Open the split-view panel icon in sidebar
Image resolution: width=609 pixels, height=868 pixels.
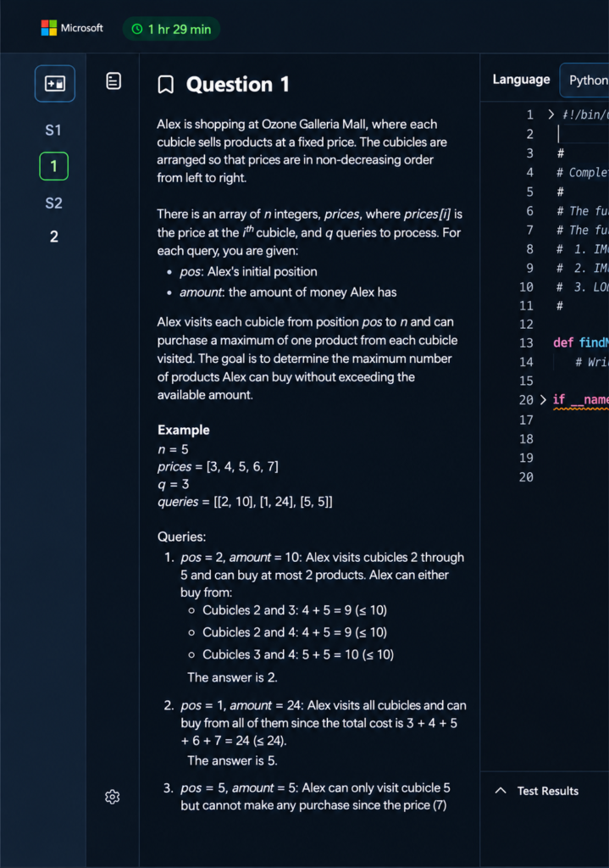pyautogui.click(x=55, y=84)
